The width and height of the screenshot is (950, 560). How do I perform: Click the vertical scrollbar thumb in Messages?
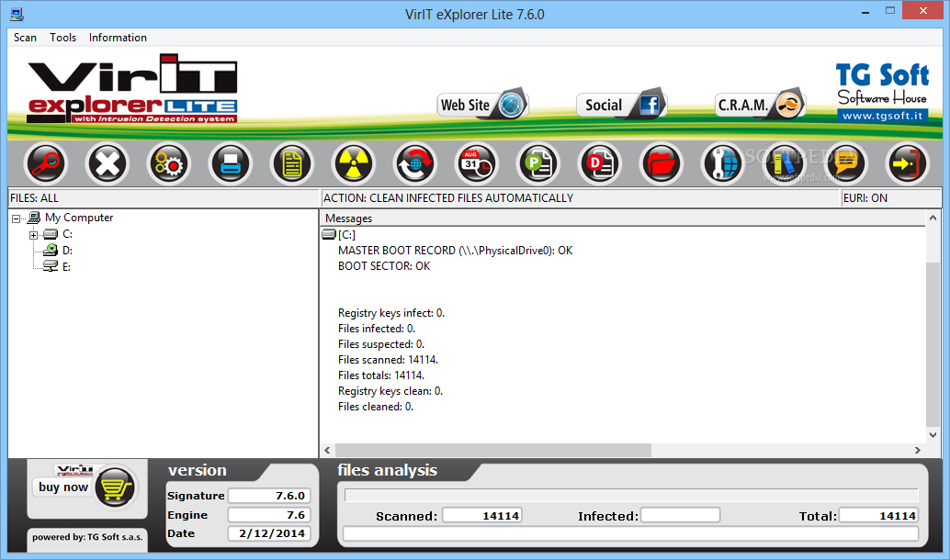click(933, 344)
